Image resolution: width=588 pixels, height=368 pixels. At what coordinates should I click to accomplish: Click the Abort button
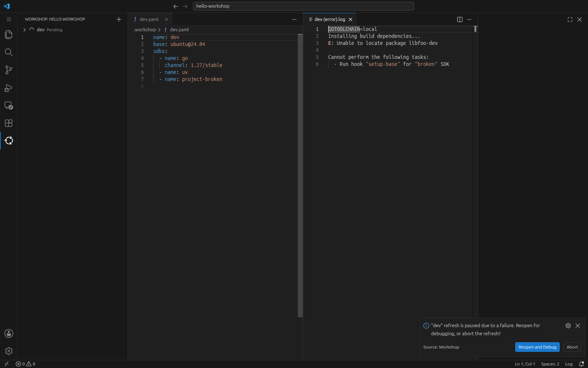pyautogui.click(x=572, y=347)
